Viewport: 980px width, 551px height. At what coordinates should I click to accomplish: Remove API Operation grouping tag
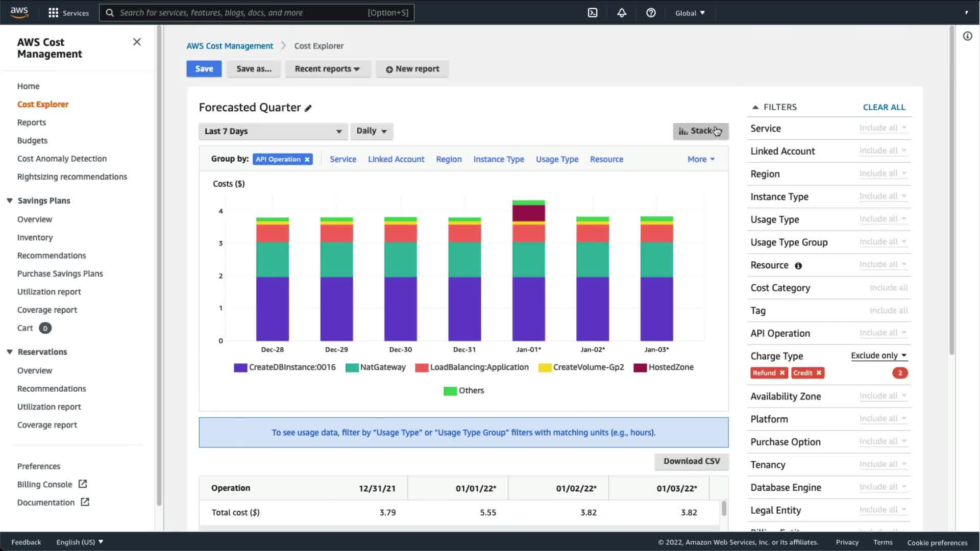[x=307, y=160]
